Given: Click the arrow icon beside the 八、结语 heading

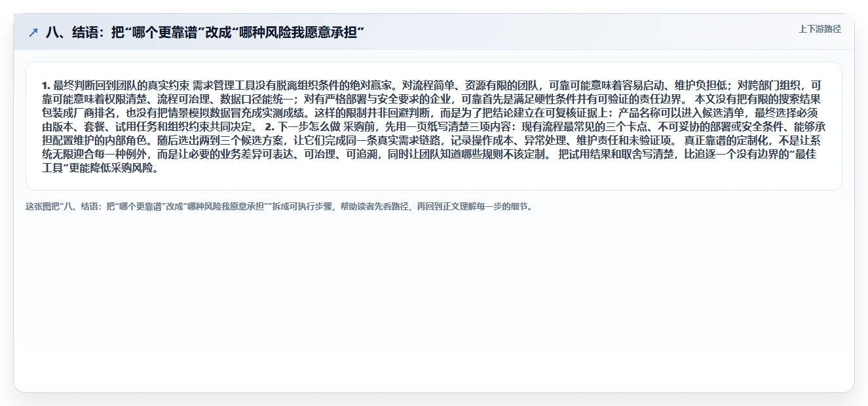Looking at the screenshot, I should pyautogui.click(x=33, y=32).
